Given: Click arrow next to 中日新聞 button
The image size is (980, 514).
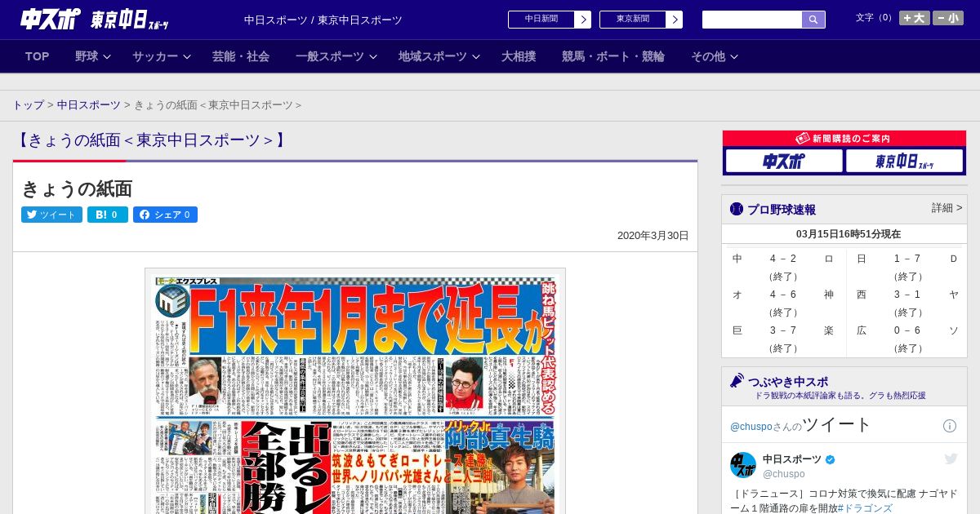Looking at the screenshot, I should 582,20.
